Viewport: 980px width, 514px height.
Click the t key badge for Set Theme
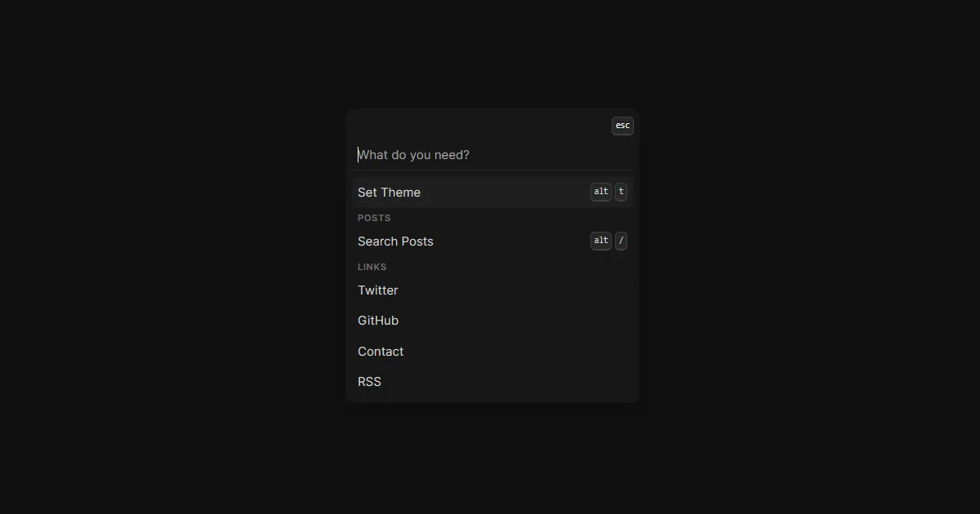pos(621,192)
